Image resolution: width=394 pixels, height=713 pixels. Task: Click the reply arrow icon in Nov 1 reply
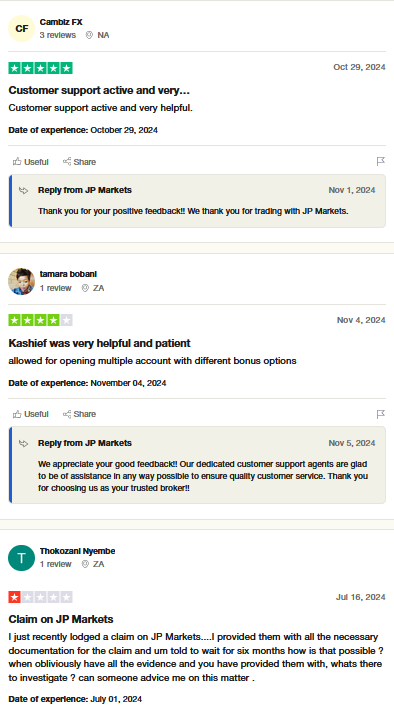[x=24, y=191]
